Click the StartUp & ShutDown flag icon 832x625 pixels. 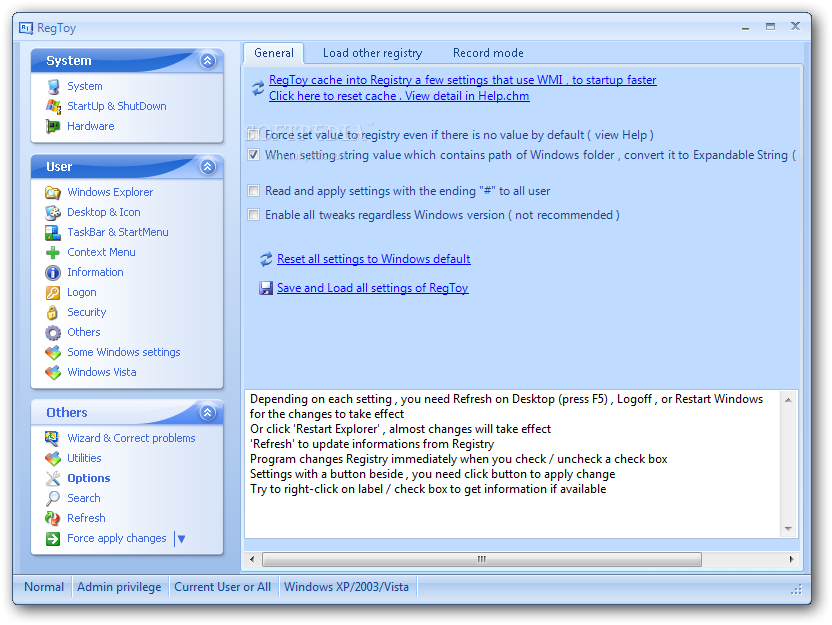pyautogui.click(x=53, y=106)
